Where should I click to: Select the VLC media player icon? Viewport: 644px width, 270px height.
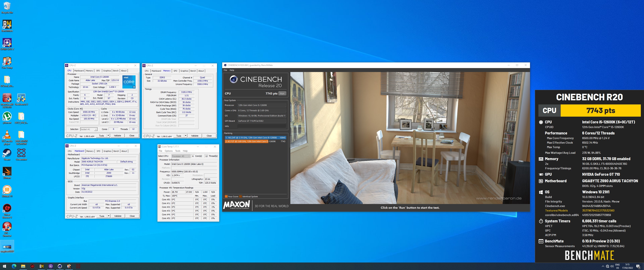(x=7, y=137)
